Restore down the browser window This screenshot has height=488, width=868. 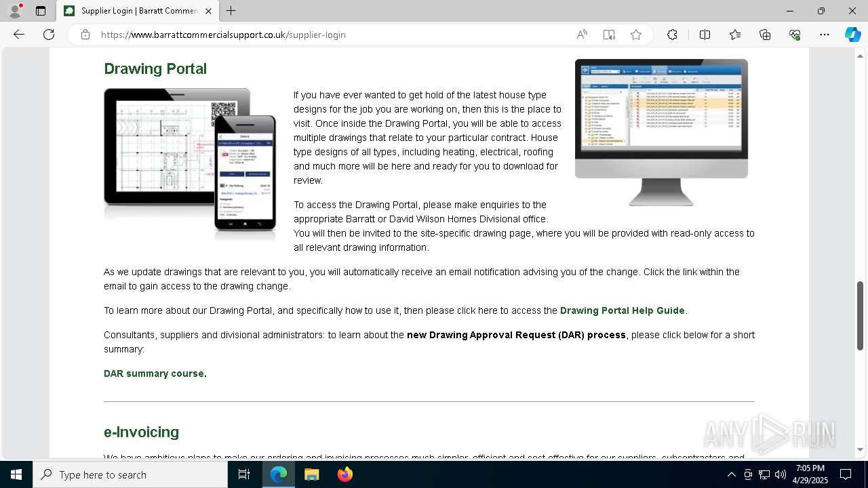(x=821, y=11)
